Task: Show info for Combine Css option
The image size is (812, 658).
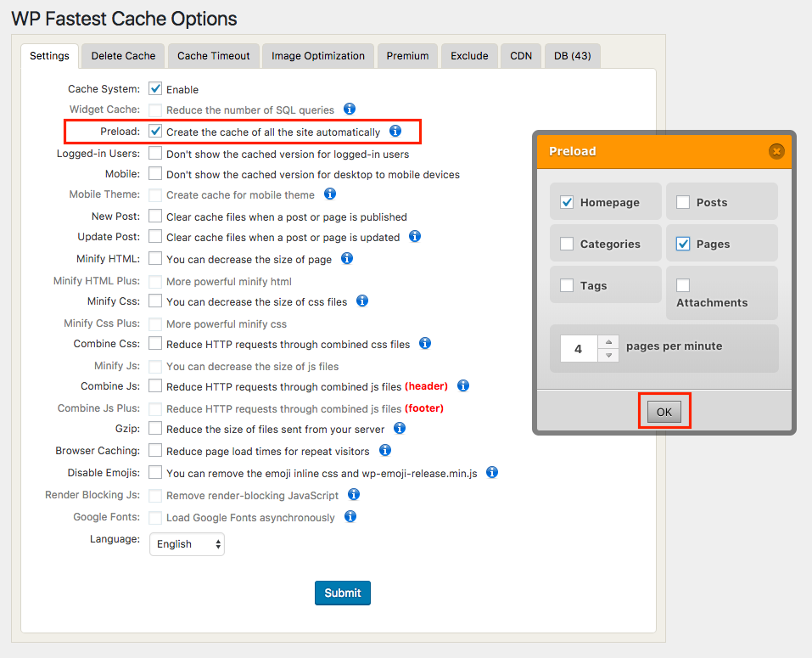Action: point(425,344)
